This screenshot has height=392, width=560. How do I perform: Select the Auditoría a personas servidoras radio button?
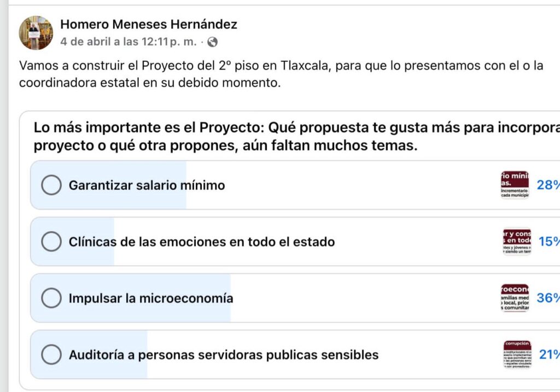tap(51, 354)
